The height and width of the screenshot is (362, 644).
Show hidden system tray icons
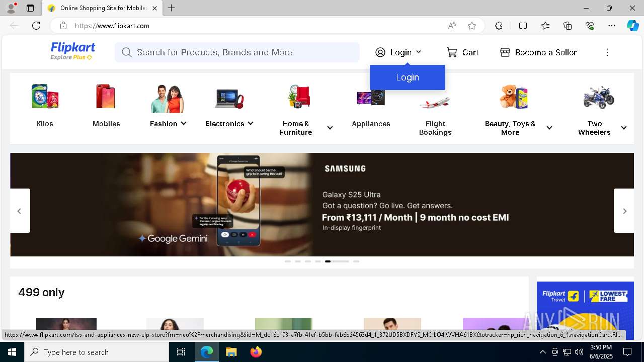pos(542,352)
